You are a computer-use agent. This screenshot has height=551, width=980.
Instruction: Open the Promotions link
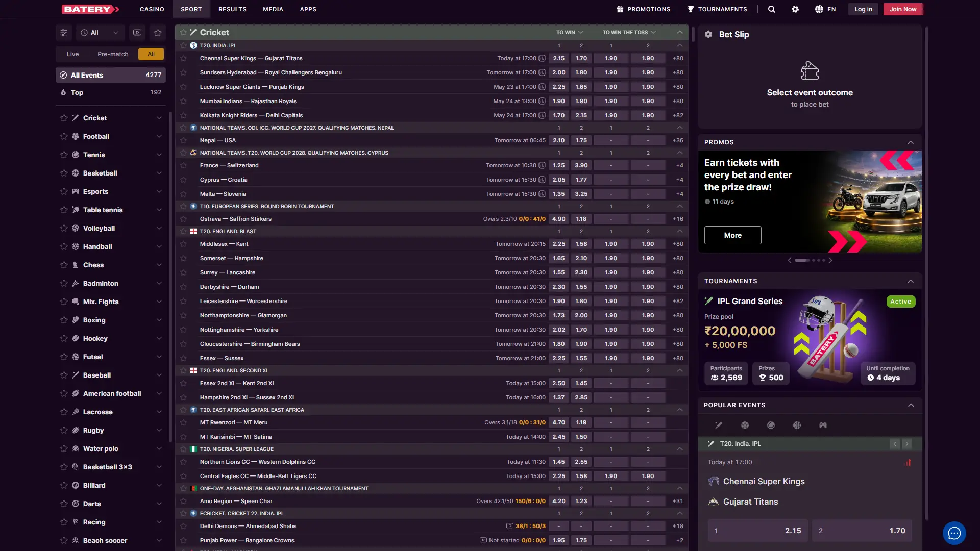point(643,9)
